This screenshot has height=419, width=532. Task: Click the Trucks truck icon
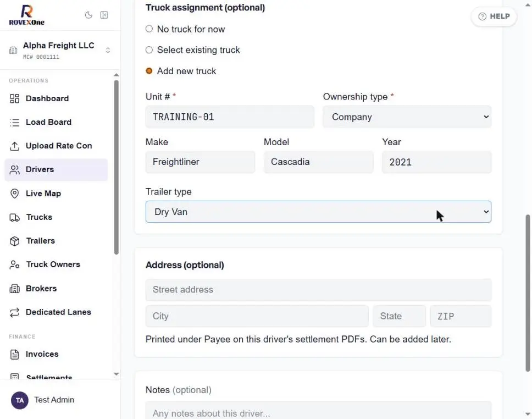(15, 217)
